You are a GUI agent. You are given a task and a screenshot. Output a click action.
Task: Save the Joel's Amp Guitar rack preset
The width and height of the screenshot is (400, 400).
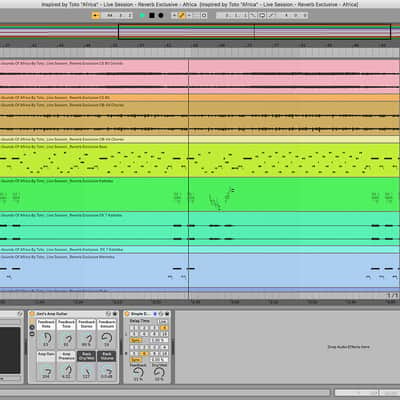tap(115, 314)
